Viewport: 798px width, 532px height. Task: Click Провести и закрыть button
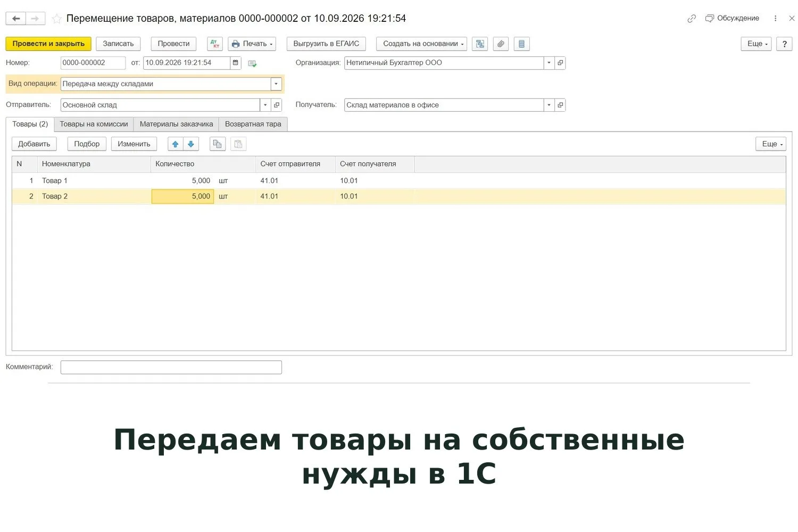click(48, 44)
